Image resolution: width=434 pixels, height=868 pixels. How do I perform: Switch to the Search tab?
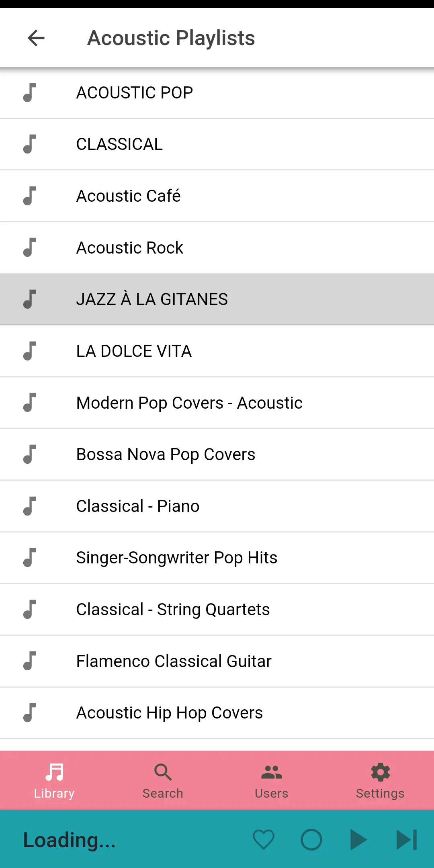[x=163, y=781]
